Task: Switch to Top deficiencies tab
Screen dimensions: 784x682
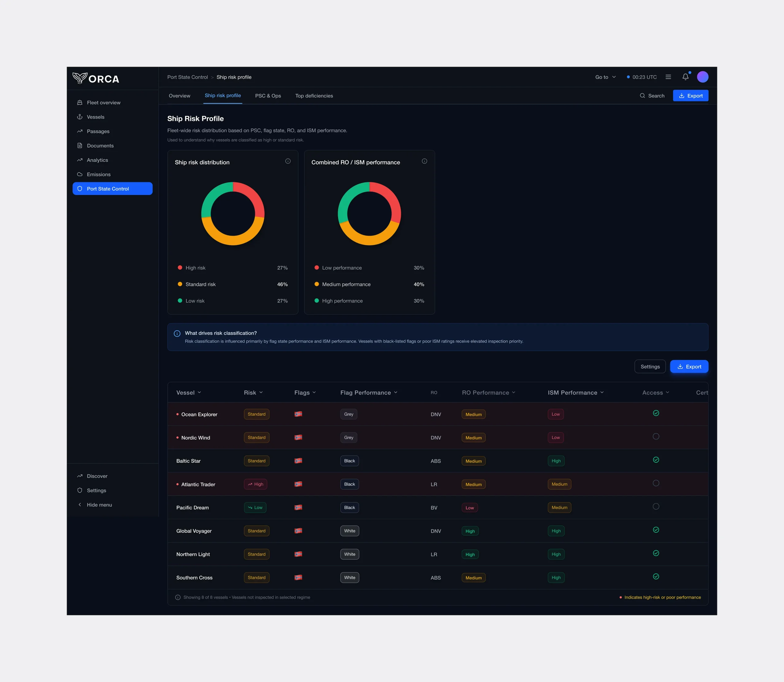Action: (x=314, y=96)
